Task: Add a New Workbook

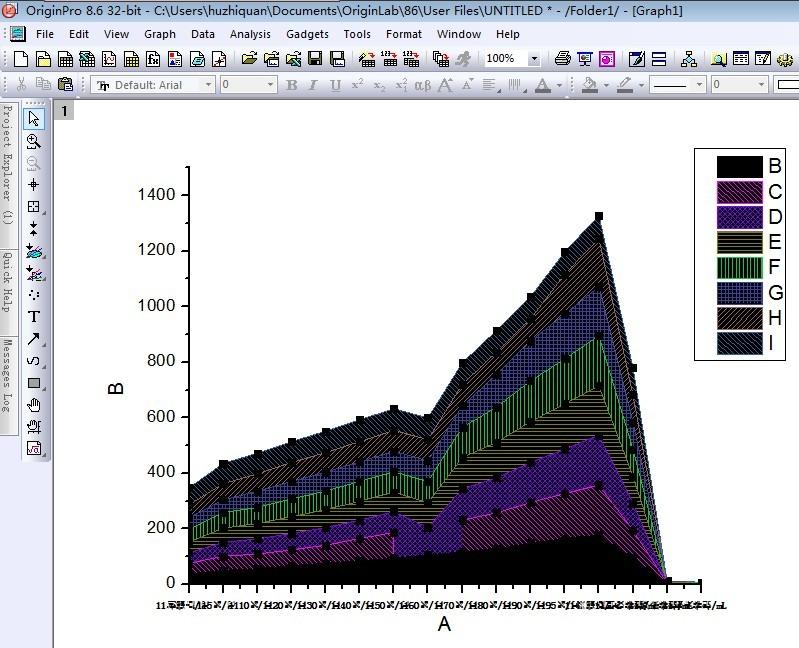Action: click(65, 59)
